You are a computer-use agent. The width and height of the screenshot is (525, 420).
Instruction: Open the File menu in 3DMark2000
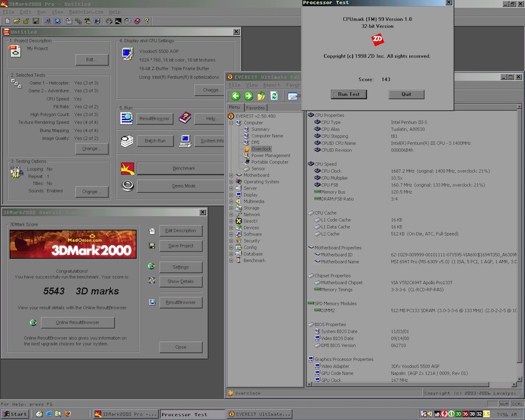[9, 12]
